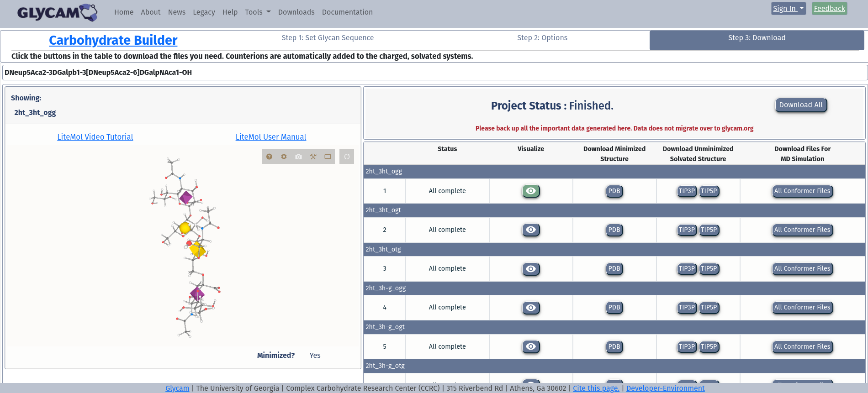This screenshot has width=868, height=393.
Task: Go to Step 2: Options tab
Action: tap(542, 38)
